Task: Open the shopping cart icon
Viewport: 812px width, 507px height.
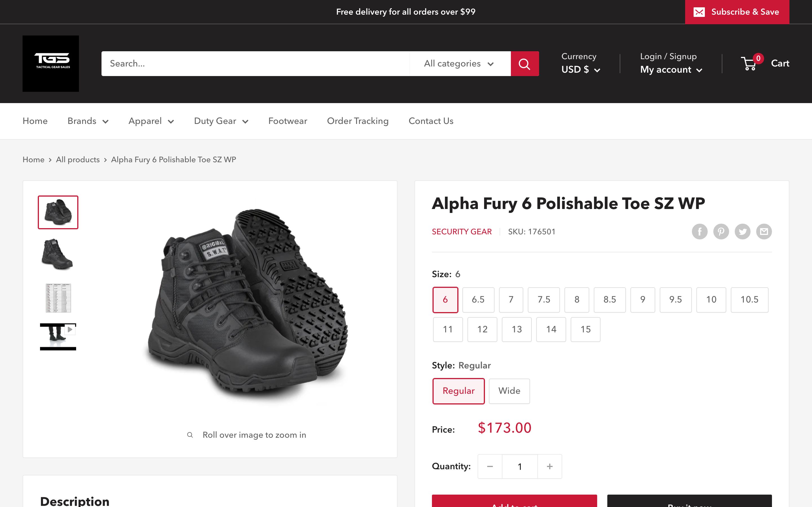Action: pyautogui.click(x=749, y=64)
